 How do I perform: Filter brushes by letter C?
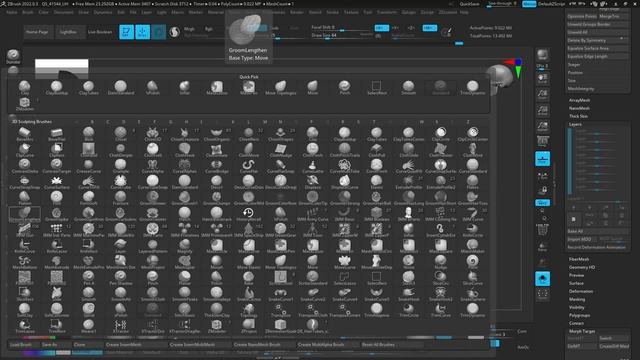click(108, 122)
